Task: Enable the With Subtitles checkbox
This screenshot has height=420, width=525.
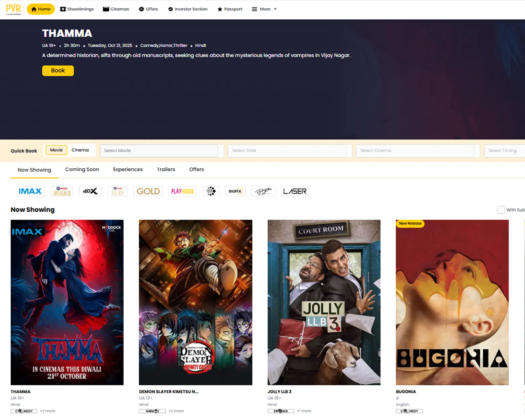Action: point(500,210)
